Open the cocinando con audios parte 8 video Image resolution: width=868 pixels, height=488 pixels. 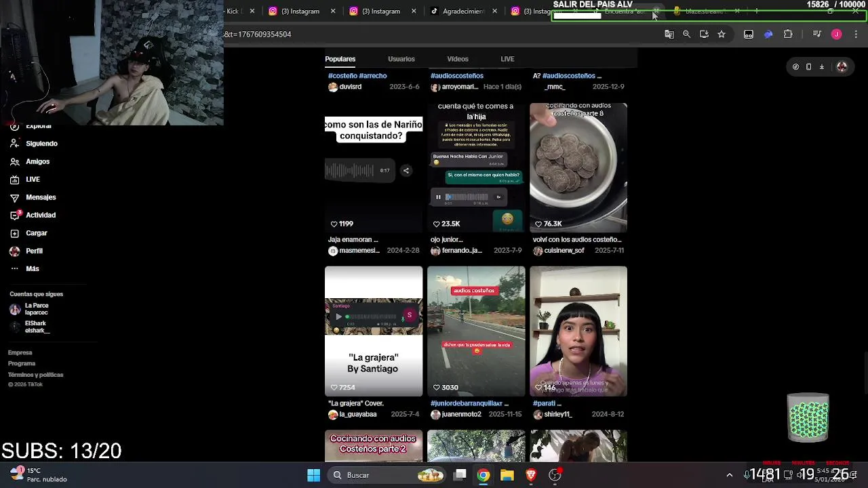coord(578,167)
